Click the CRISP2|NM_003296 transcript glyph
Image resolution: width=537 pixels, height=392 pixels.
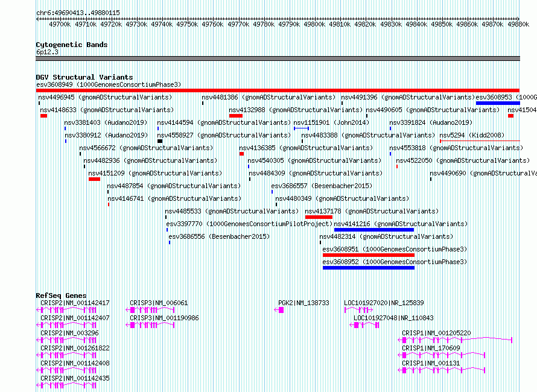click(x=66, y=340)
